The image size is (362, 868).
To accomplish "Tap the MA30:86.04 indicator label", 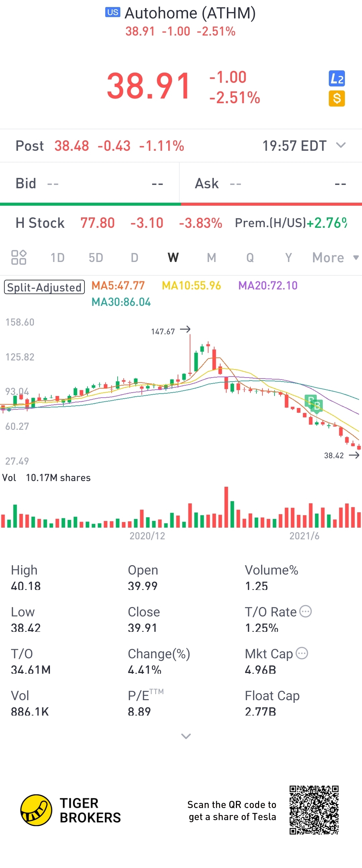I will 121,302.
